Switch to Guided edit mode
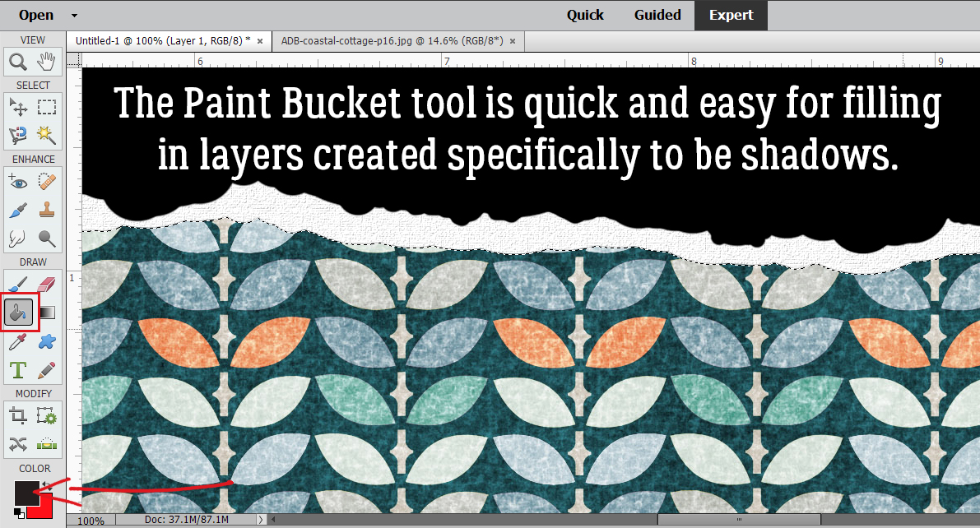Viewport: 980px width, 528px height. click(657, 15)
